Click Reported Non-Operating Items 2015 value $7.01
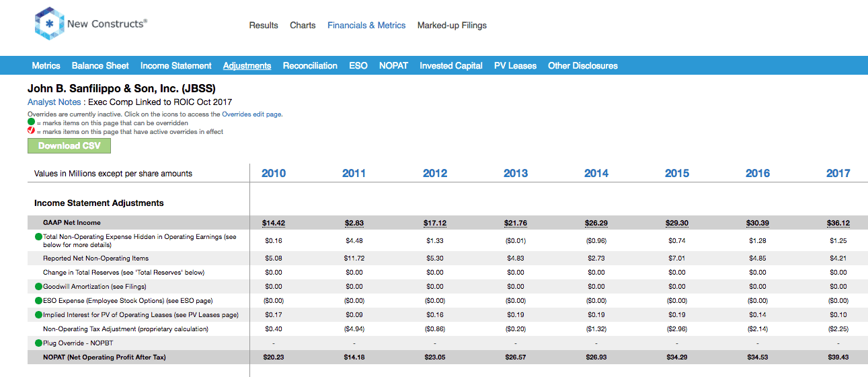868x377 pixels. point(677,259)
